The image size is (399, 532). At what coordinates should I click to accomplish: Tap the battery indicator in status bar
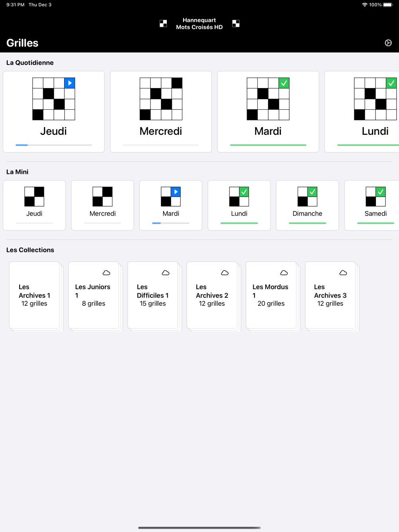(388, 5)
